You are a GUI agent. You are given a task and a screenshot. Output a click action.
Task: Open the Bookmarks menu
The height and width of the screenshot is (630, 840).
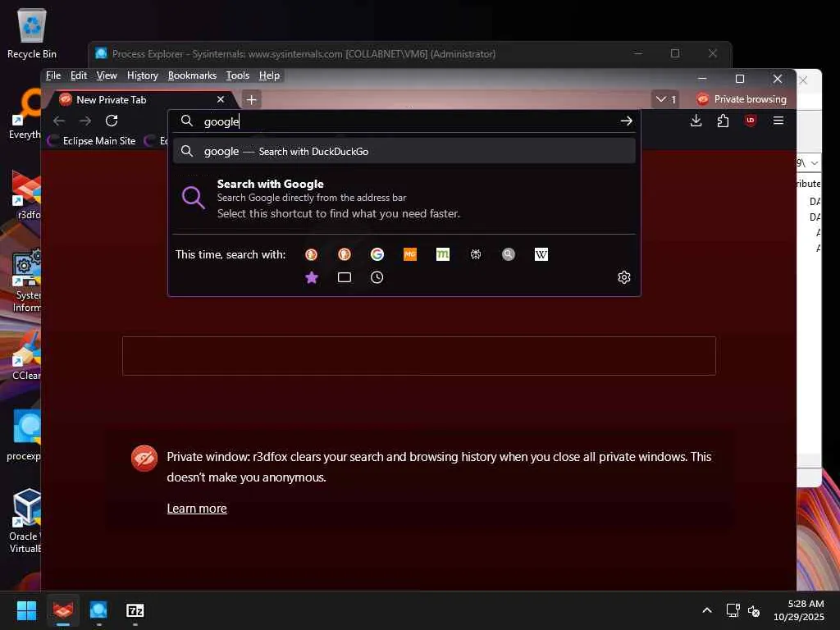click(192, 75)
